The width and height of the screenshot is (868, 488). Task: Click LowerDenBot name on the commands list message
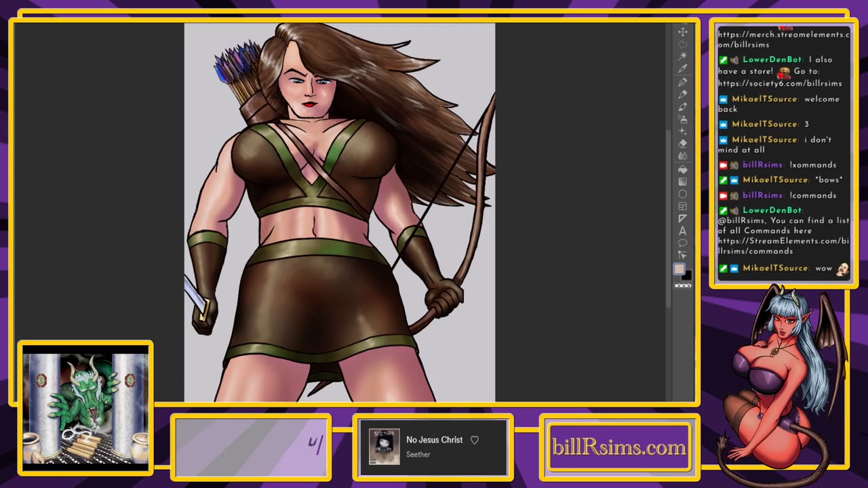click(772, 210)
